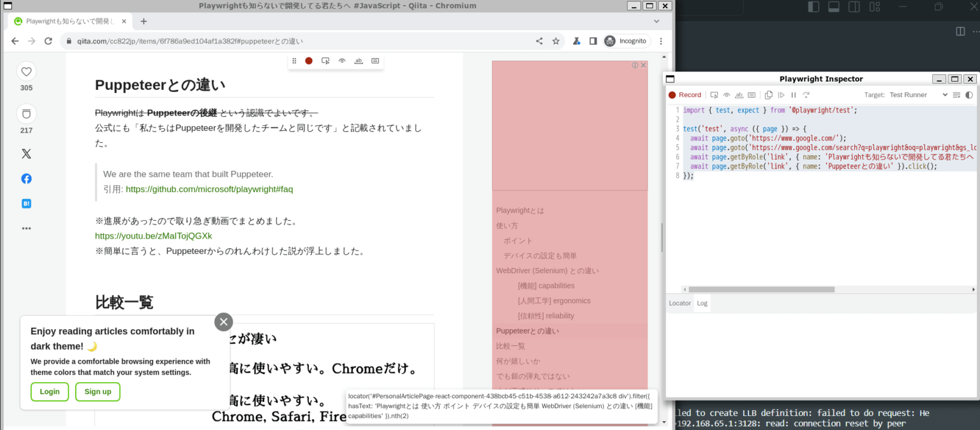Select Qiita Playwright article tab
The width and height of the screenshot is (980, 430).
[x=70, y=21]
